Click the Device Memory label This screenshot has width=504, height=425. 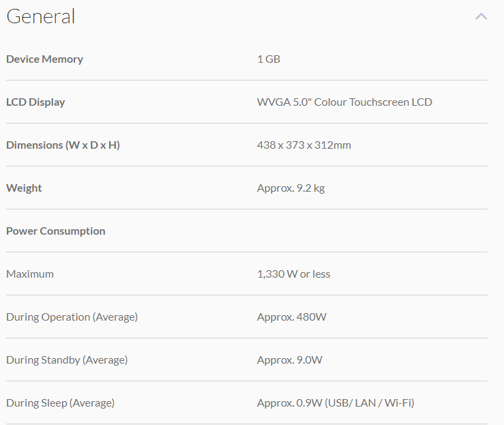tap(44, 59)
